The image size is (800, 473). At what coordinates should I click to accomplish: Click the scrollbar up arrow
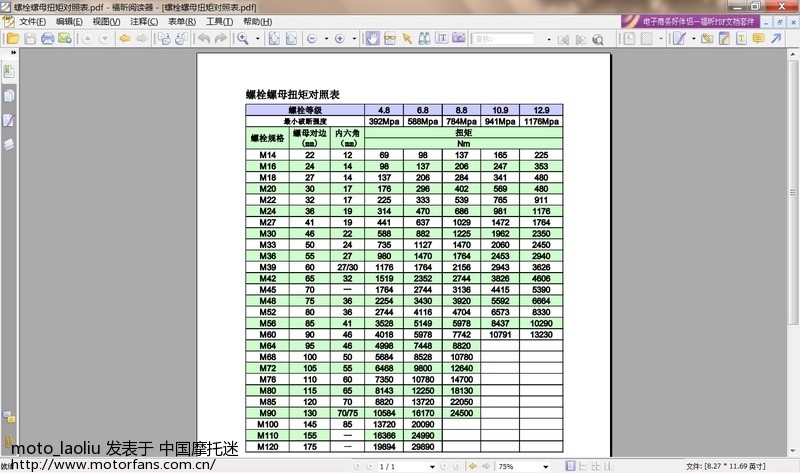pyautogui.click(x=792, y=54)
